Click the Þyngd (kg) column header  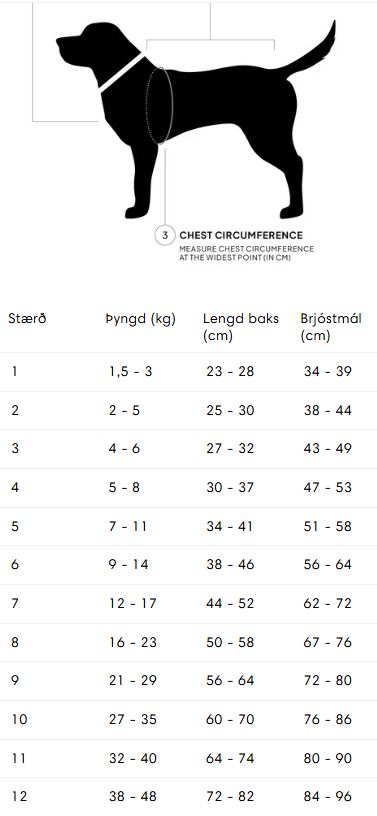point(141,319)
